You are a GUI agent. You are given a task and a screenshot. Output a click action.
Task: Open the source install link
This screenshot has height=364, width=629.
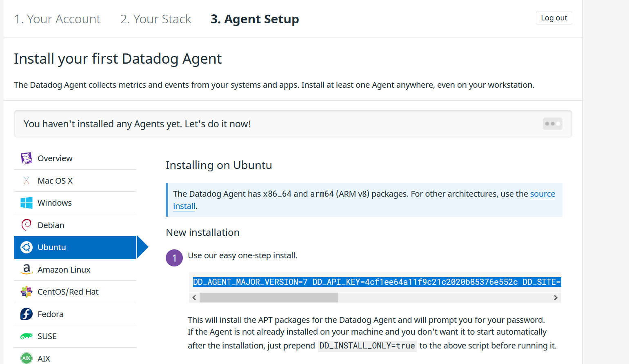(x=542, y=194)
